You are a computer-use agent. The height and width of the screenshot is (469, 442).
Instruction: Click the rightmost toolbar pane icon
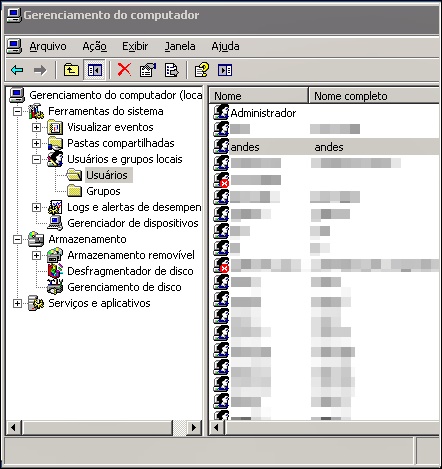tap(225, 70)
